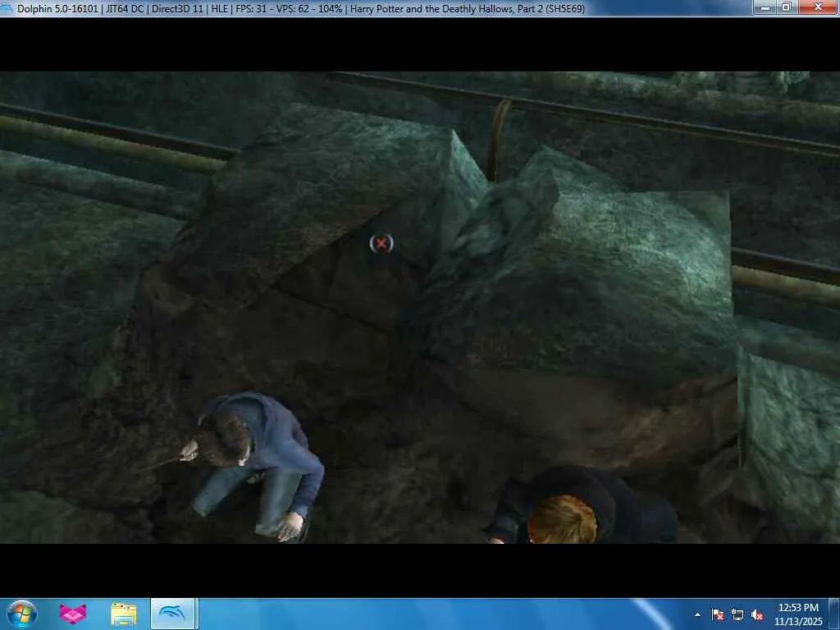Screen dimensions: 840x630
Task: Minimize the Dolphin game window
Action: 765,7
